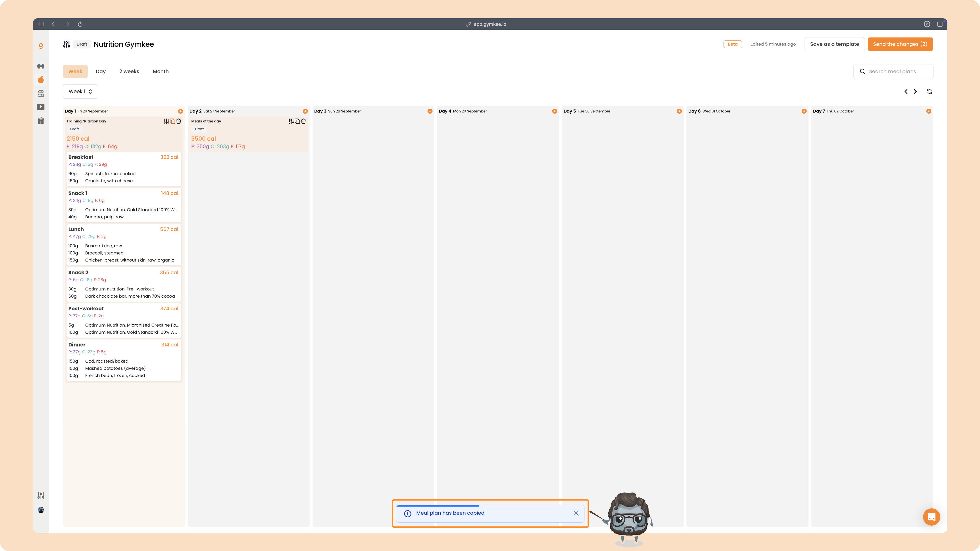Copy the Meals of the day plan
Viewport: 980px width, 551px height.
click(298, 121)
